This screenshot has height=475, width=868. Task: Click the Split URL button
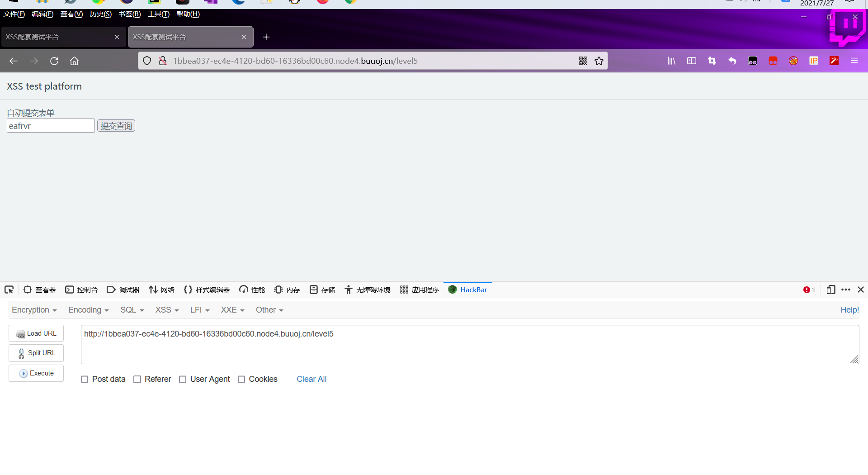click(36, 353)
